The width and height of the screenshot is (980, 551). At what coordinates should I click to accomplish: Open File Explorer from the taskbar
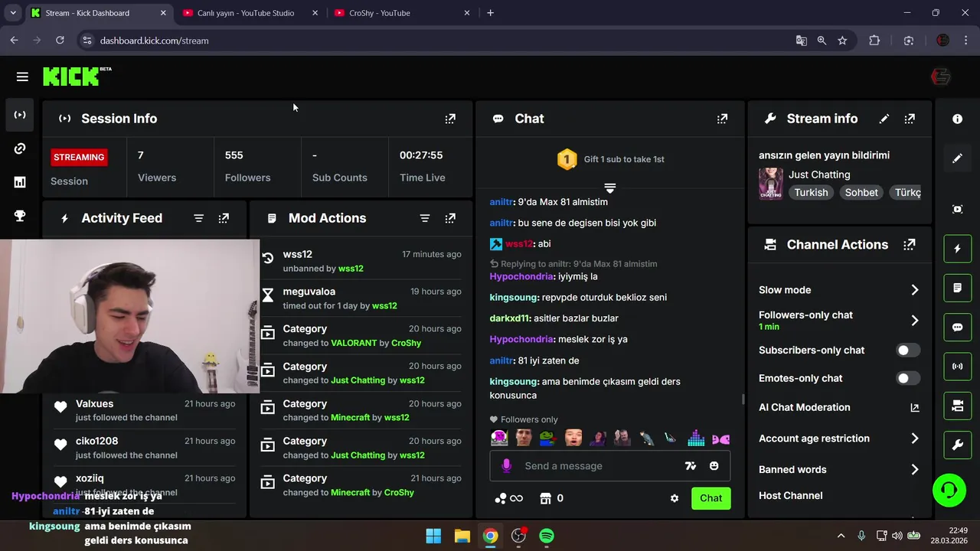(462, 536)
